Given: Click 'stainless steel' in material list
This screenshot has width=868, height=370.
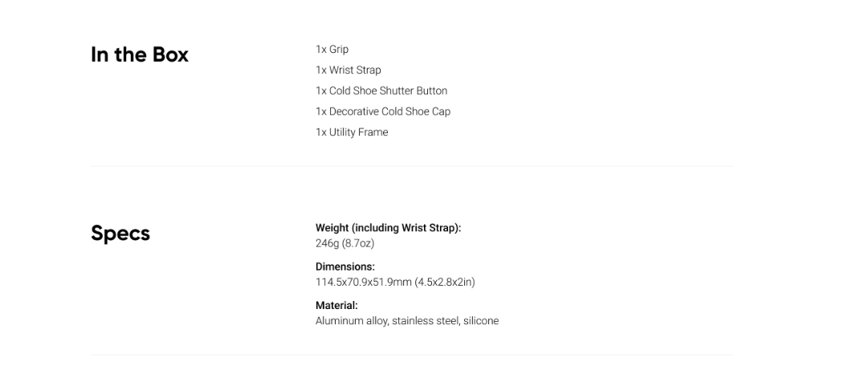Looking at the screenshot, I should click(x=425, y=321).
